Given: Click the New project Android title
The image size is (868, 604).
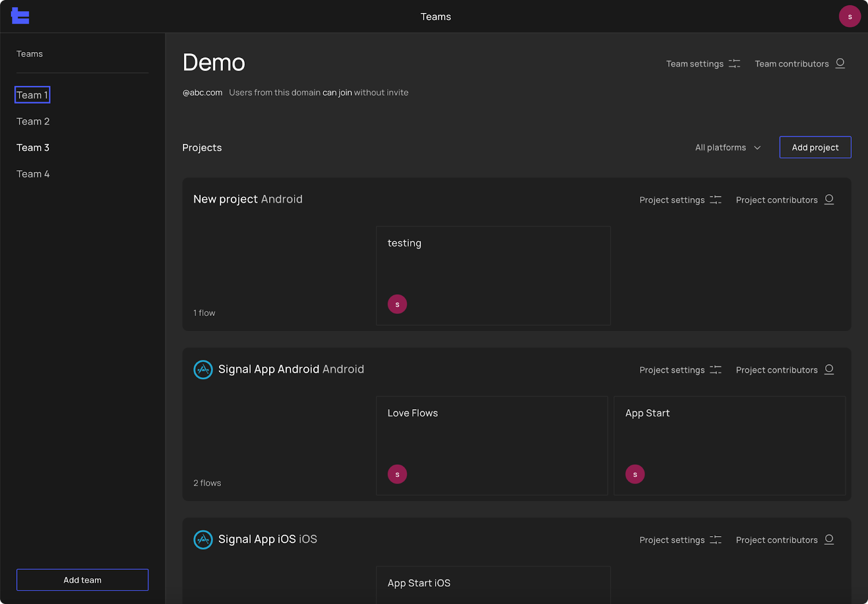Looking at the screenshot, I should [x=248, y=199].
